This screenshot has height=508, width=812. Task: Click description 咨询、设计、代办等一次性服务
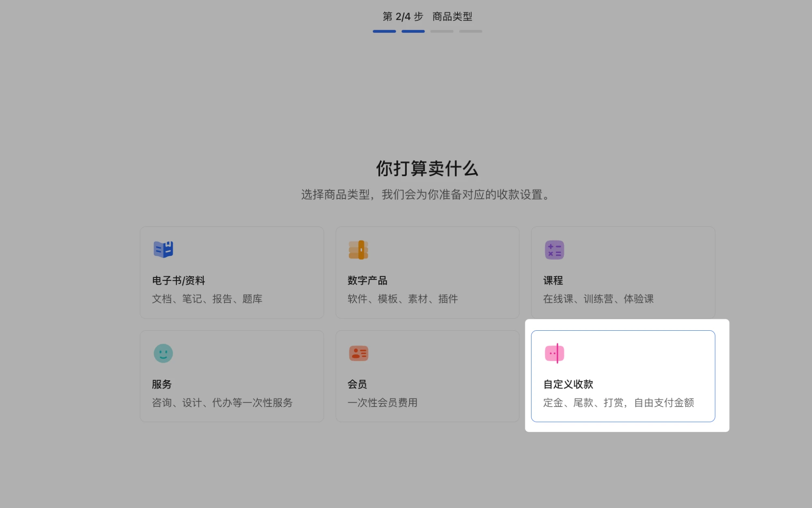pos(222,403)
